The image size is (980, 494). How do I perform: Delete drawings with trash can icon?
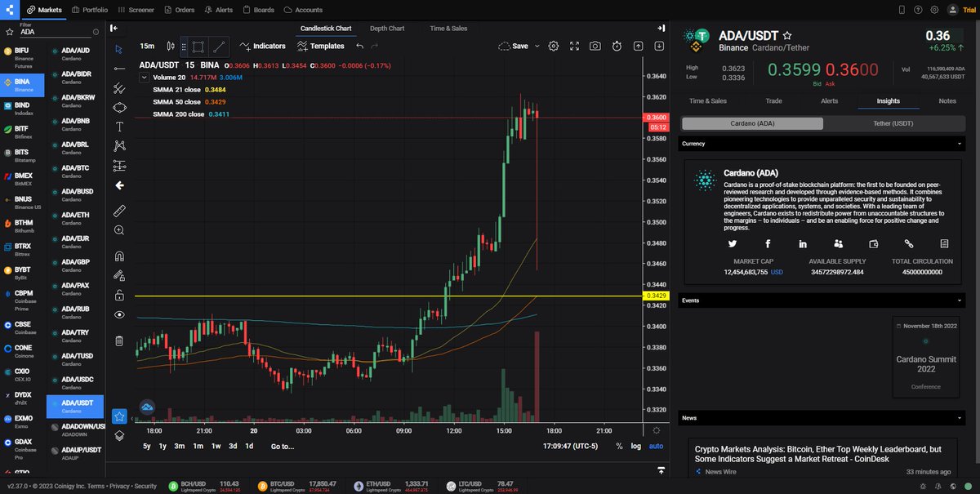pos(119,340)
